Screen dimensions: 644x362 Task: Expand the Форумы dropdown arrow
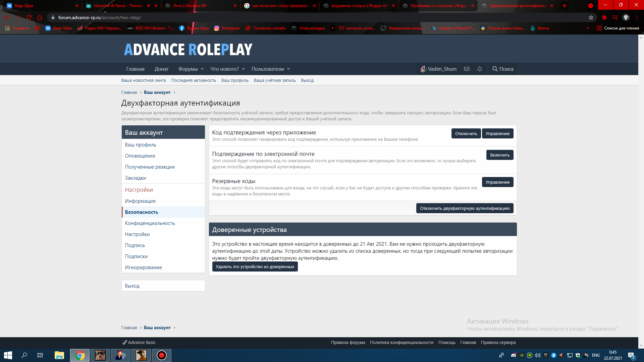click(202, 69)
